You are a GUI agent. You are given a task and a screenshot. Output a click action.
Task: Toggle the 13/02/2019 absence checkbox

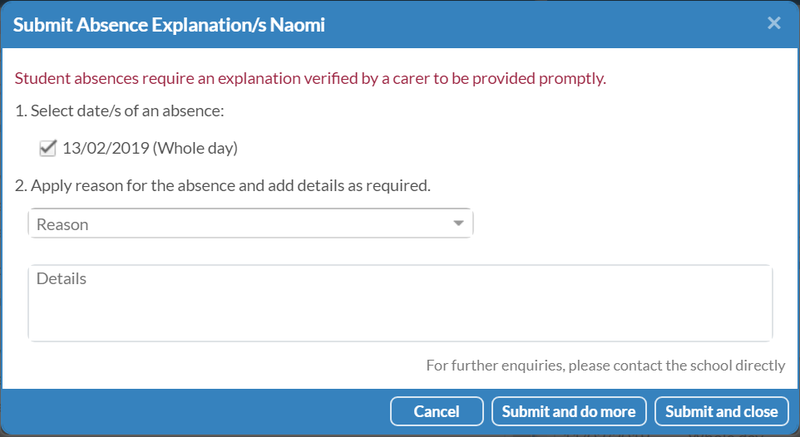click(x=47, y=148)
